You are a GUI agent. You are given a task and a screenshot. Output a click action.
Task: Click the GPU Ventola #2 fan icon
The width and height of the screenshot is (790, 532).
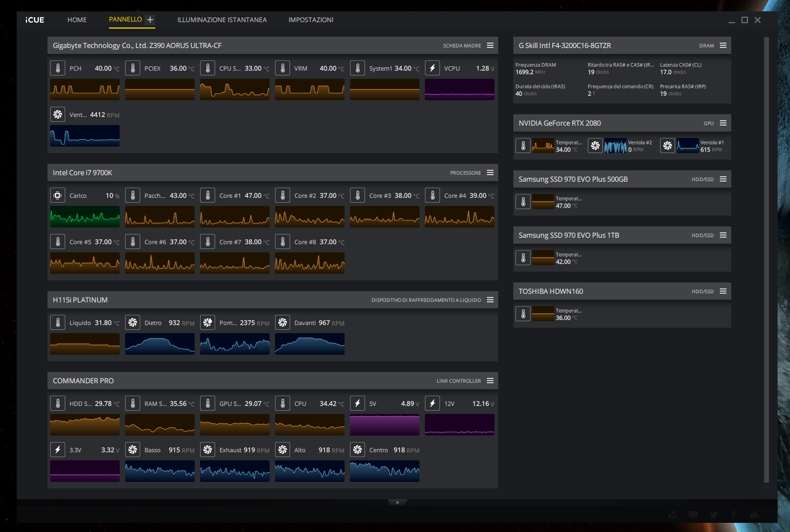(x=595, y=146)
